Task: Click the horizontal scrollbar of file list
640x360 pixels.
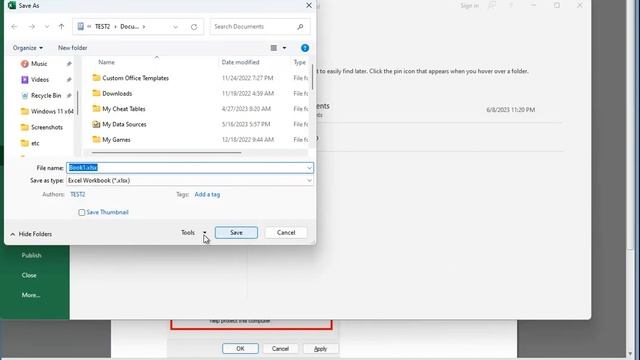Action: coord(167,153)
